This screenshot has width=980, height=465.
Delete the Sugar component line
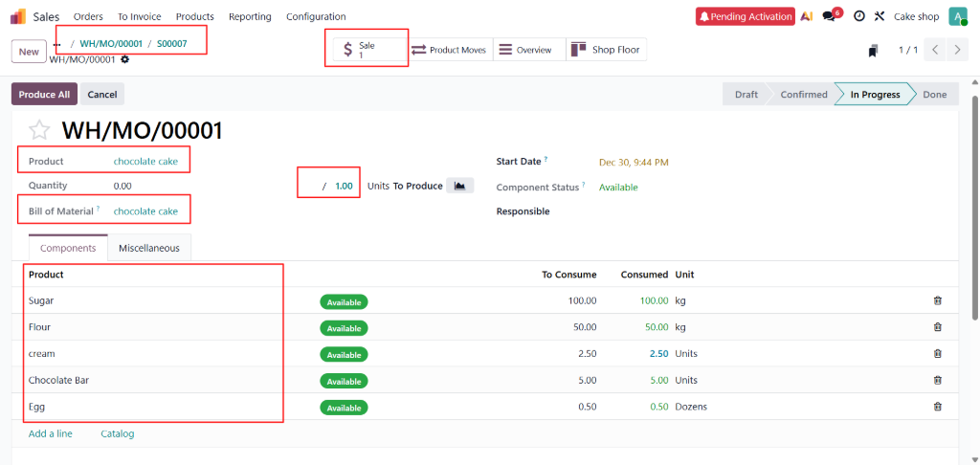click(937, 300)
